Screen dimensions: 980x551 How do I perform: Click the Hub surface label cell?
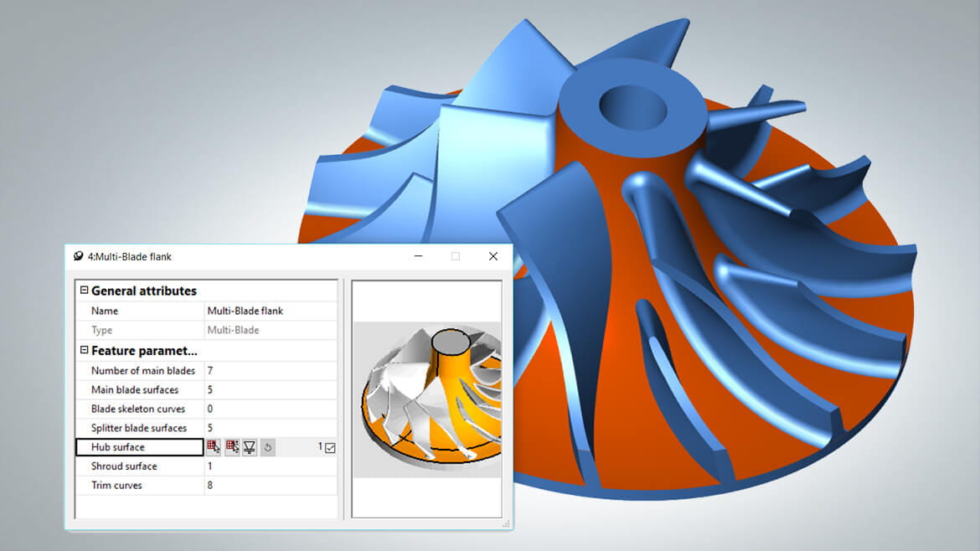tap(139, 447)
